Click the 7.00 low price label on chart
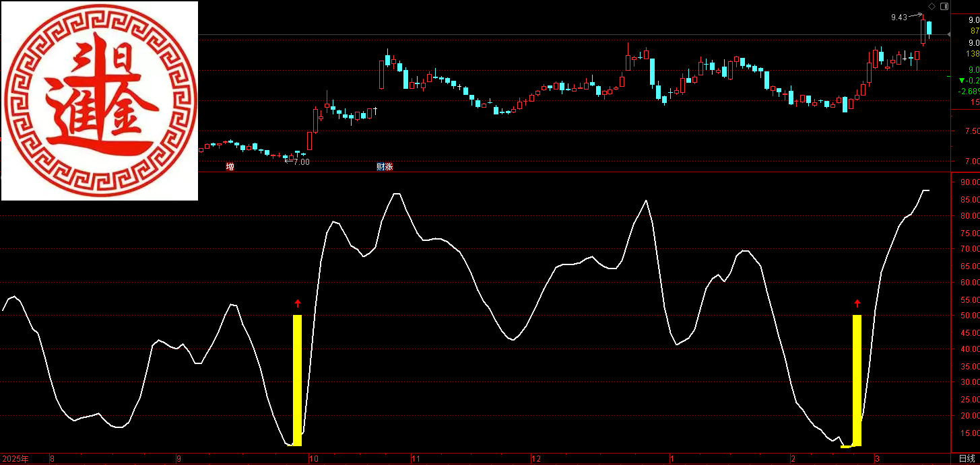Viewport: 980px width, 465px height. (x=301, y=162)
